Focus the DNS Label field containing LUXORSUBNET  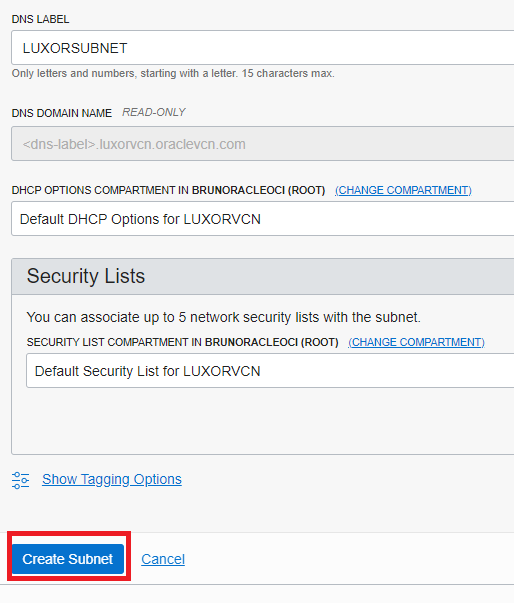click(263, 48)
